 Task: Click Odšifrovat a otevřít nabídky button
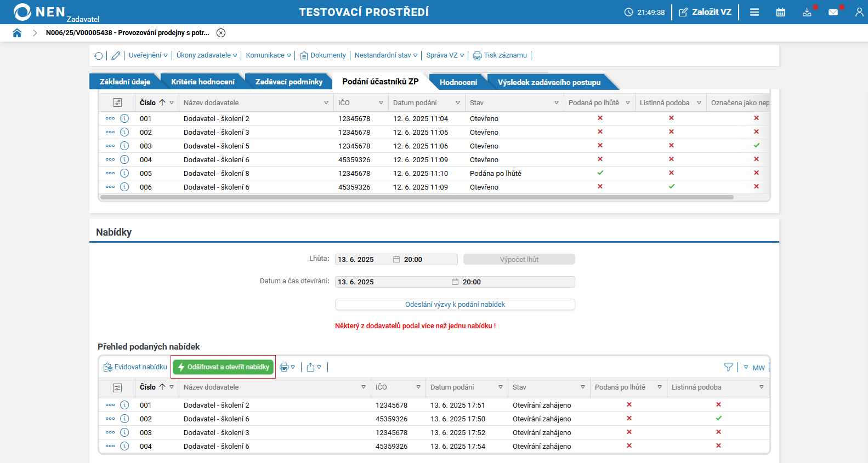pos(223,367)
